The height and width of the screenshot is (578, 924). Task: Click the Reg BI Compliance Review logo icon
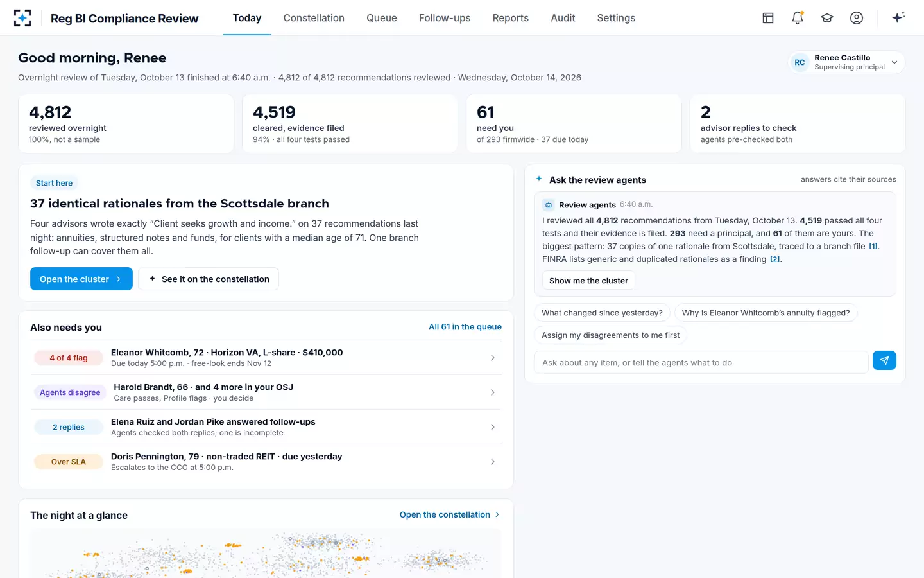(x=22, y=18)
